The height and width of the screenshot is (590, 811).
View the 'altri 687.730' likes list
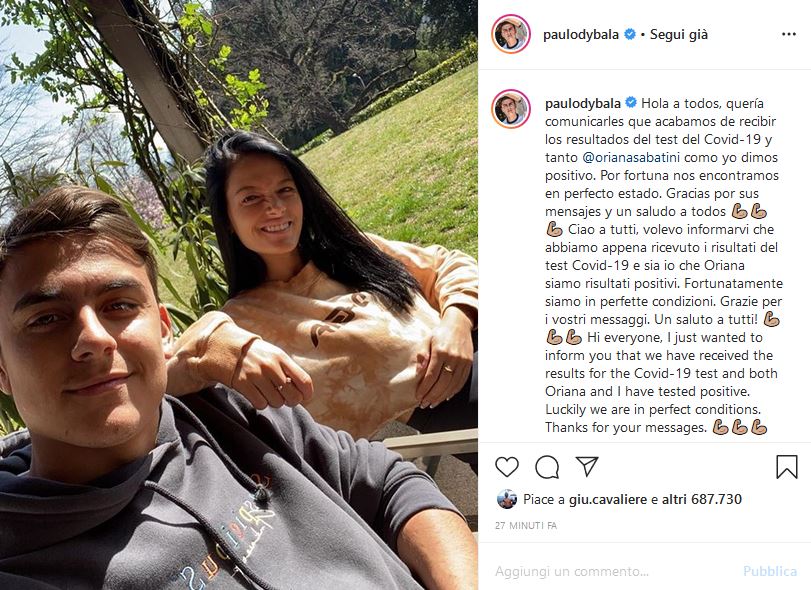(702, 499)
